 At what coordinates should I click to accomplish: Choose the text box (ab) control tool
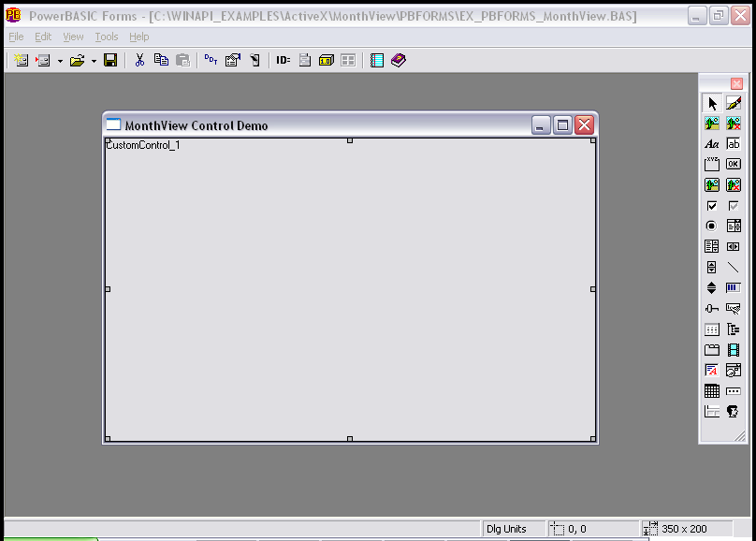point(734,144)
